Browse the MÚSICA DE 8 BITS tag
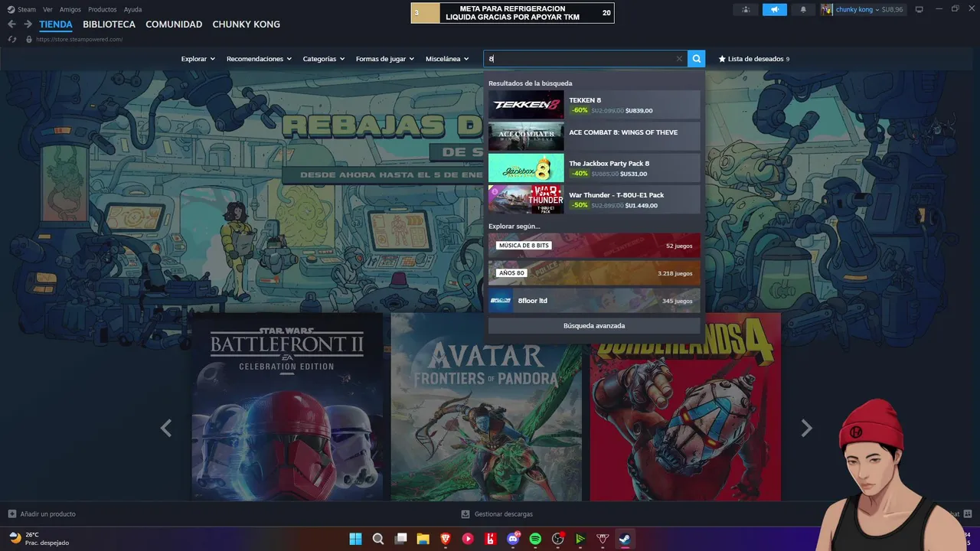This screenshot has width=980, height=551. click(594, 246)
